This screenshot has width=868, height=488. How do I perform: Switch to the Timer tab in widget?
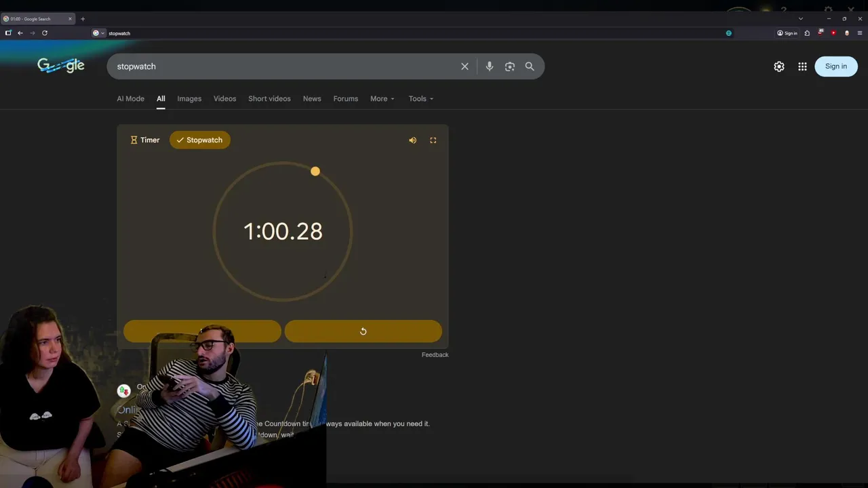[144, 140]
